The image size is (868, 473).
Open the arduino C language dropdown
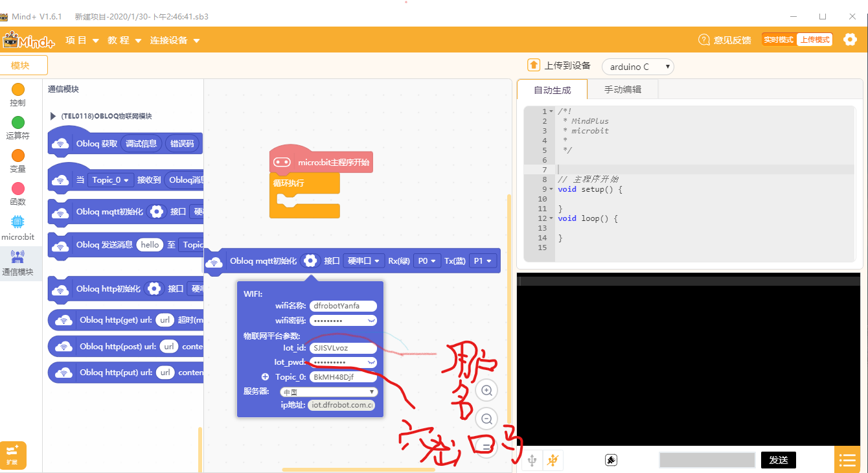tap(638, 67)
